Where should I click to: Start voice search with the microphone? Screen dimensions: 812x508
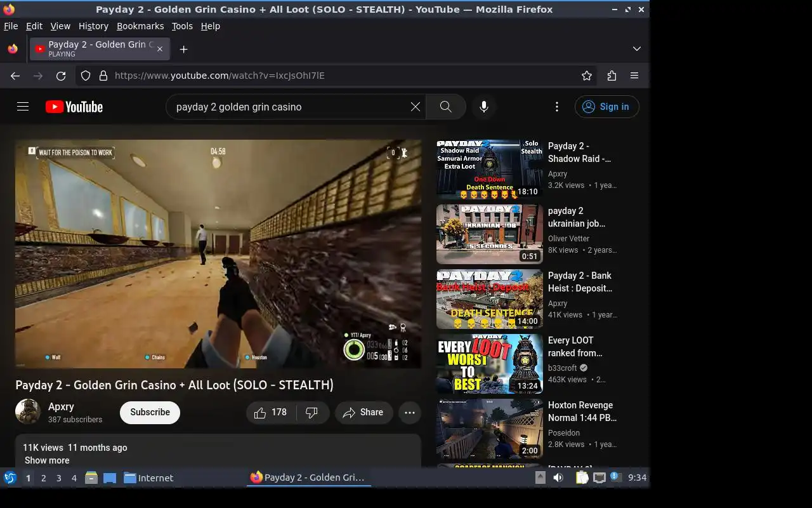[483, 107]
